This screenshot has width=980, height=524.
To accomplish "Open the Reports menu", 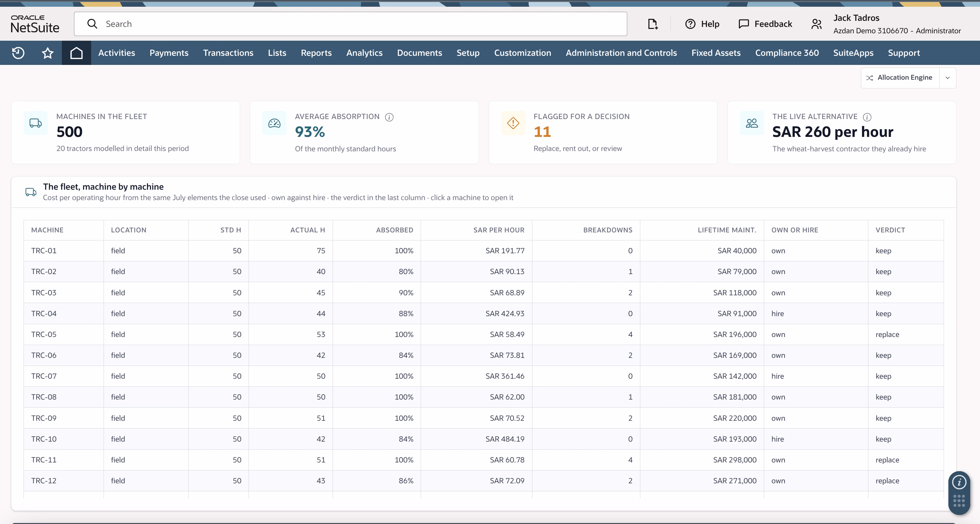I will [x=316, y=53].
